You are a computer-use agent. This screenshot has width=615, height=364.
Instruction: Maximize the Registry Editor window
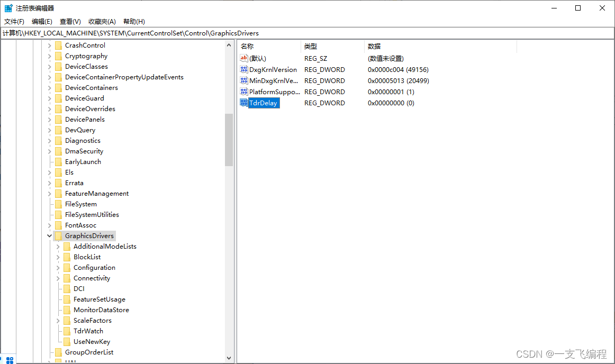578,8
